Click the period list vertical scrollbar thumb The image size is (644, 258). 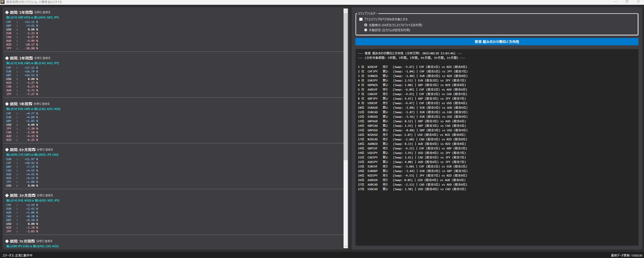point(346,86)
